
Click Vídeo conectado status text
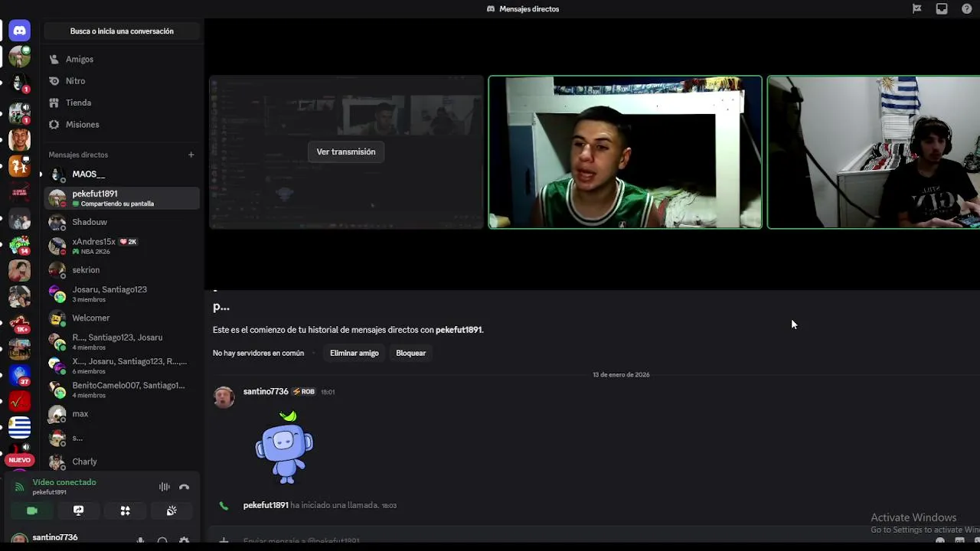point(64,482)
